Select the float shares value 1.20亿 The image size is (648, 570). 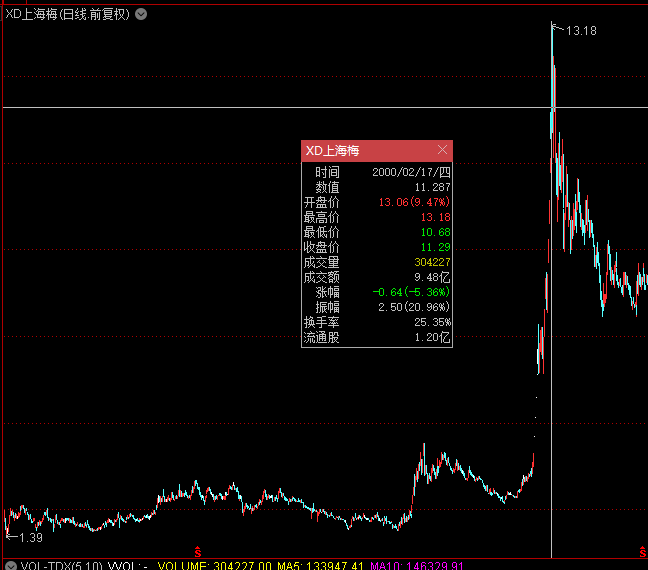(432, 337)
